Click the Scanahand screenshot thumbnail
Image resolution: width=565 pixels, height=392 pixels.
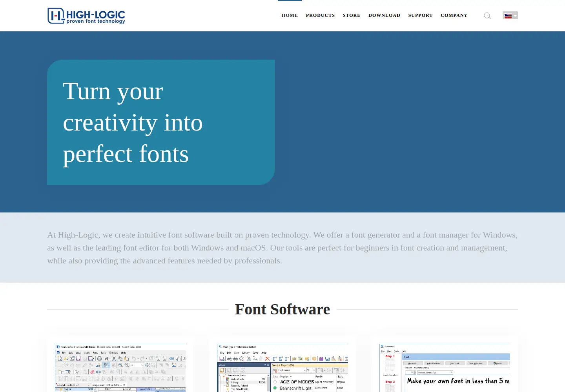445,368
